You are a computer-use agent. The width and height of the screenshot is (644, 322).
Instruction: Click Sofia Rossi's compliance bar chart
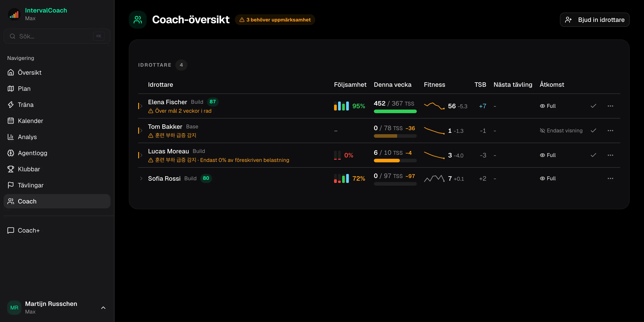pos(341,178)
